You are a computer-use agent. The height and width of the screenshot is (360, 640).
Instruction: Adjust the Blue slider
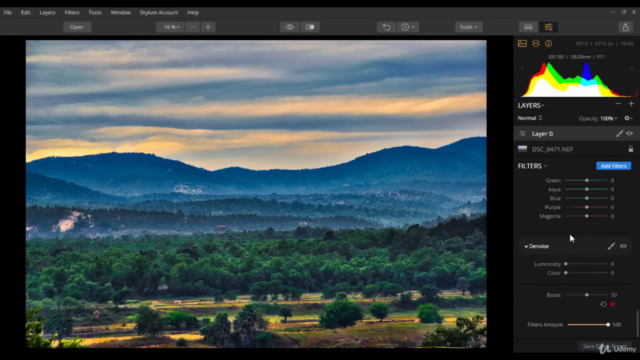587,198
